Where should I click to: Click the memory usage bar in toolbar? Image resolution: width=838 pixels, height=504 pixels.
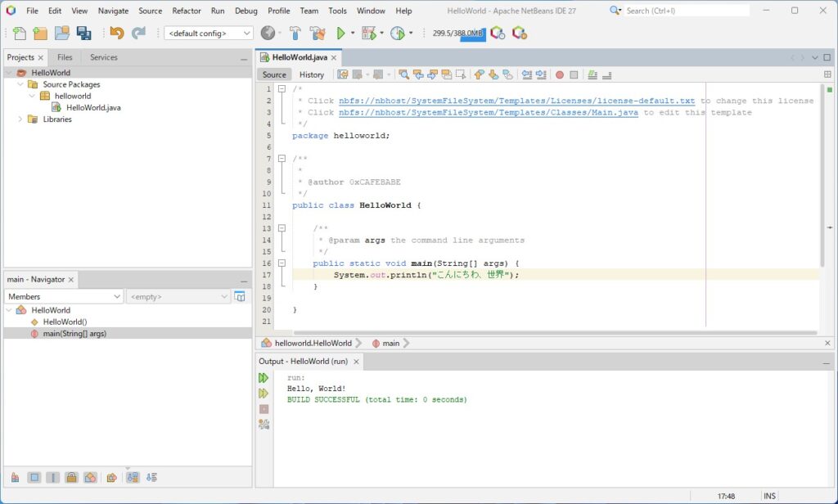pyautogui.click(x=458, y=34)
